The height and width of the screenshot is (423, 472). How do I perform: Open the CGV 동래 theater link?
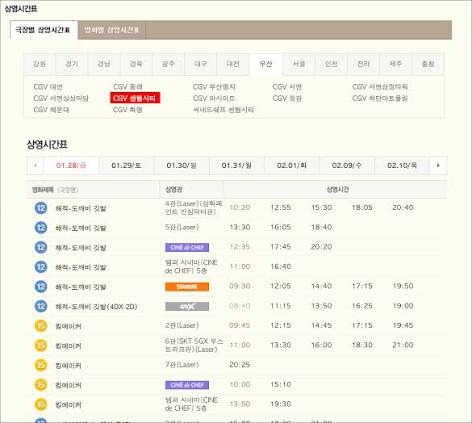(x=128, y=87)
